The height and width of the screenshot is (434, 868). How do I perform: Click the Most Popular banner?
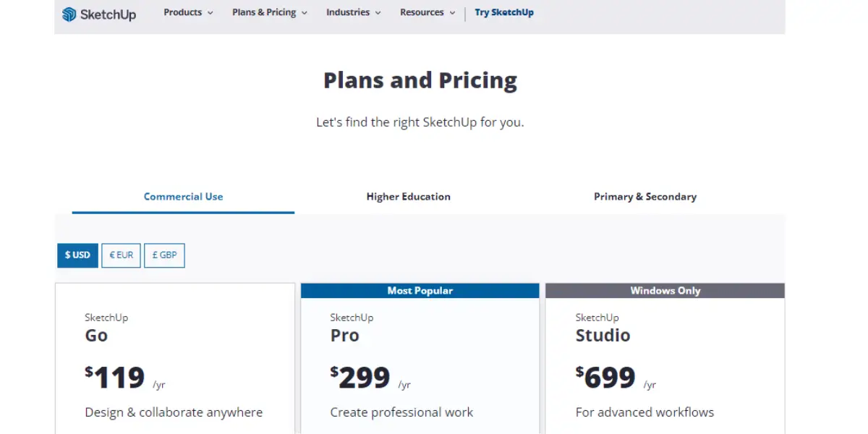[x=420, y=291]
